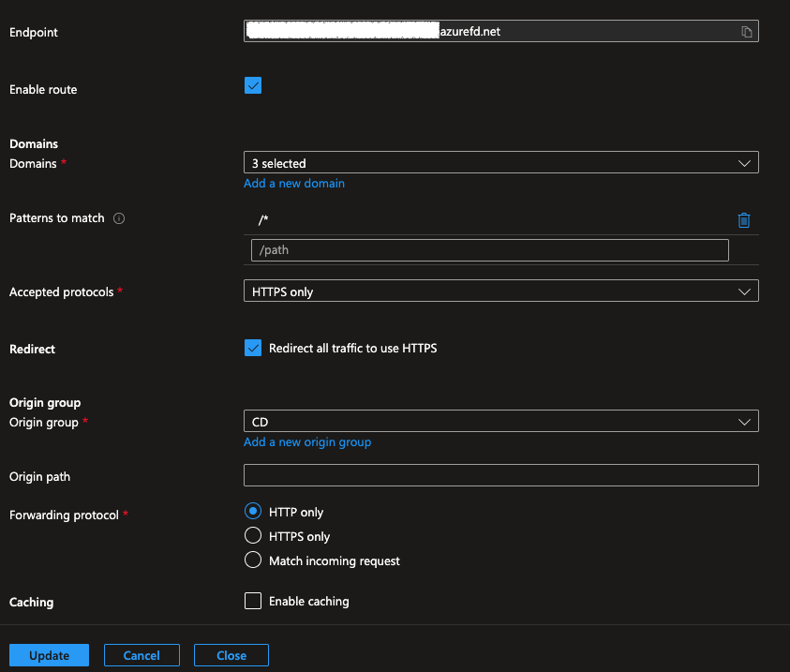
Task: Select HTTPS only forwarding protocol
Action: coord(253,535)
